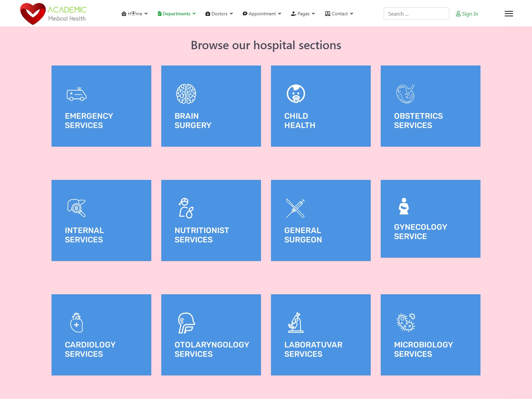Open the Appointment menu item
This screenshot has height=399, width=532.
click(x=262, y=14)
